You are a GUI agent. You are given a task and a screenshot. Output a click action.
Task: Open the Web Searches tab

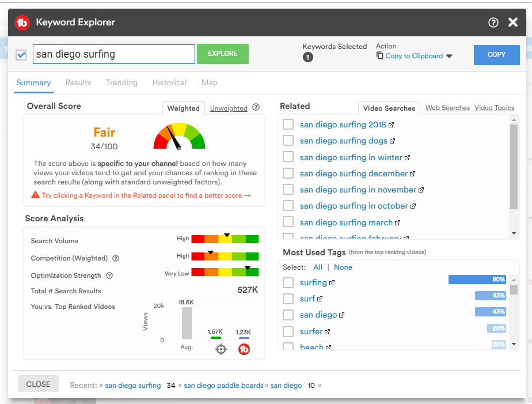447,108
